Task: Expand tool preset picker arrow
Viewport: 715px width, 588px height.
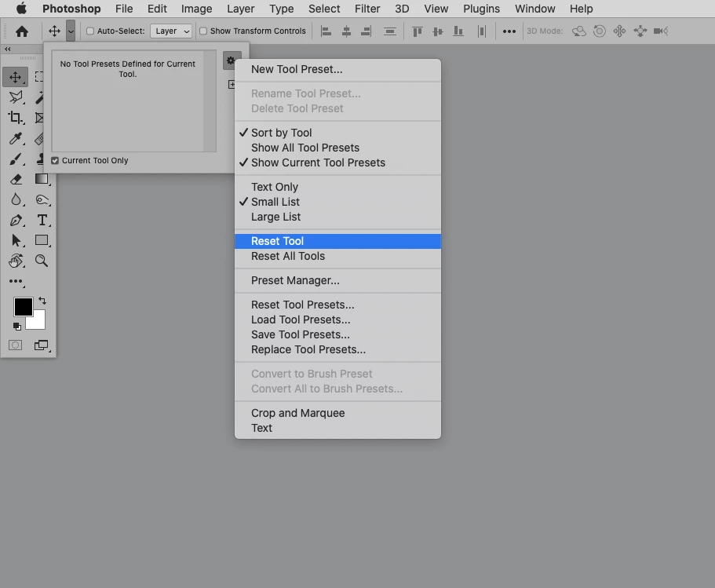Action: 70,31
